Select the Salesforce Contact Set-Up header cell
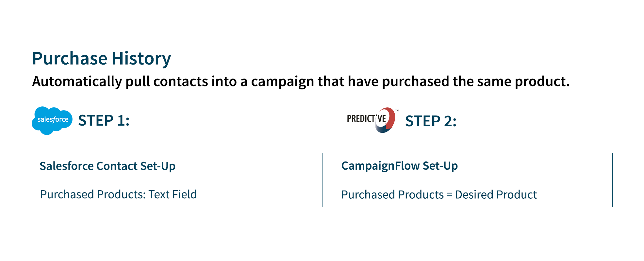This screenshot has width=644, height=261. (x=177, y=166)
